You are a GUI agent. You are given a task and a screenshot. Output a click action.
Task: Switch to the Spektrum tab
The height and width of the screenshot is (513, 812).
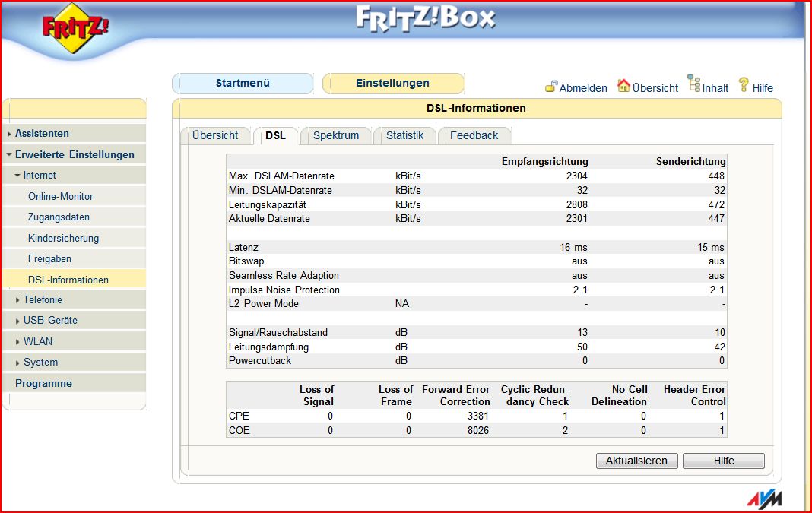coord(336,135)
